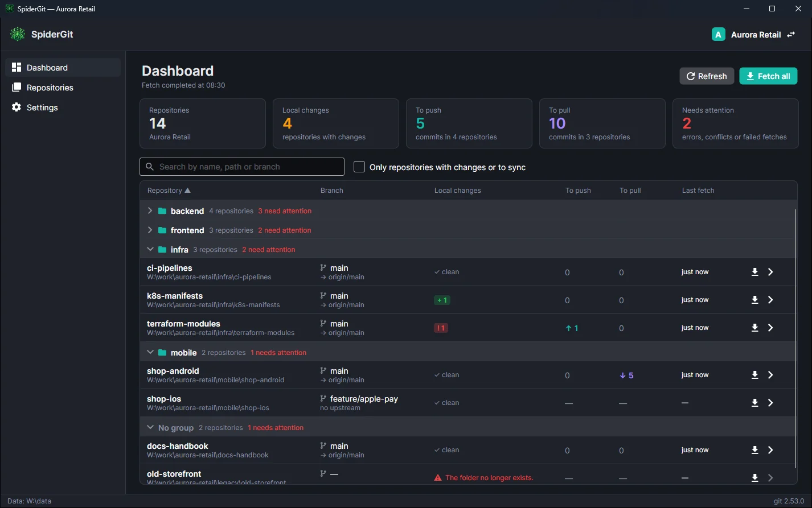Click the Refresh button
Screen dimensions: 812x508
point(707,76)
